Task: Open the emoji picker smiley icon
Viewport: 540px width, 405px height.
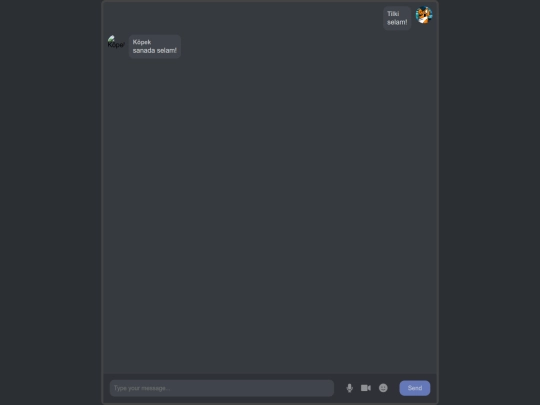Action: [383, 388]
